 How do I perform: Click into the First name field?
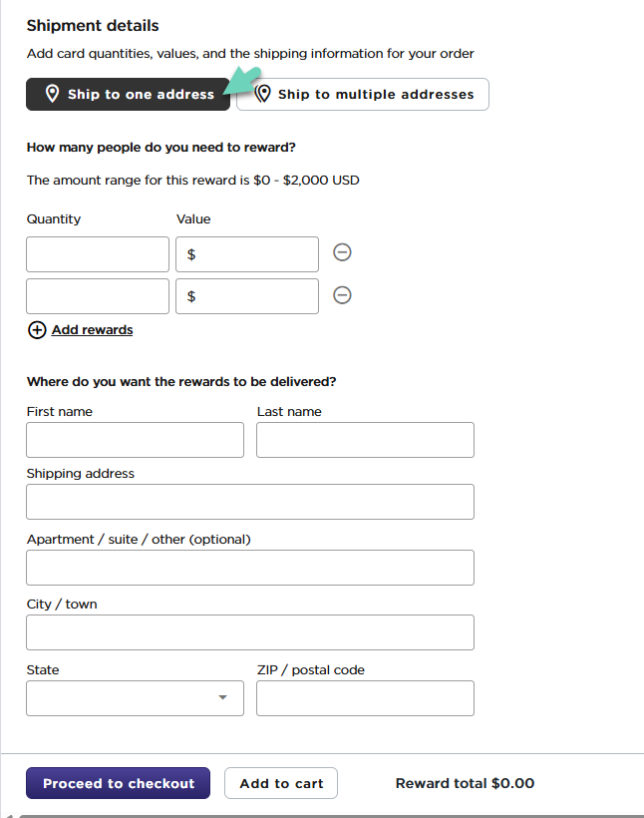pyautogui.click(x=135, y=440)
